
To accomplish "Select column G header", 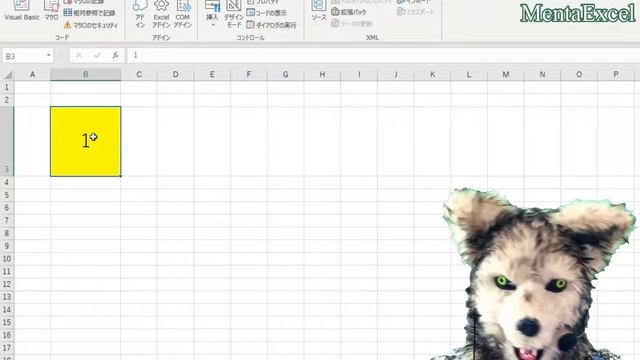I will (x=286, y=75).
